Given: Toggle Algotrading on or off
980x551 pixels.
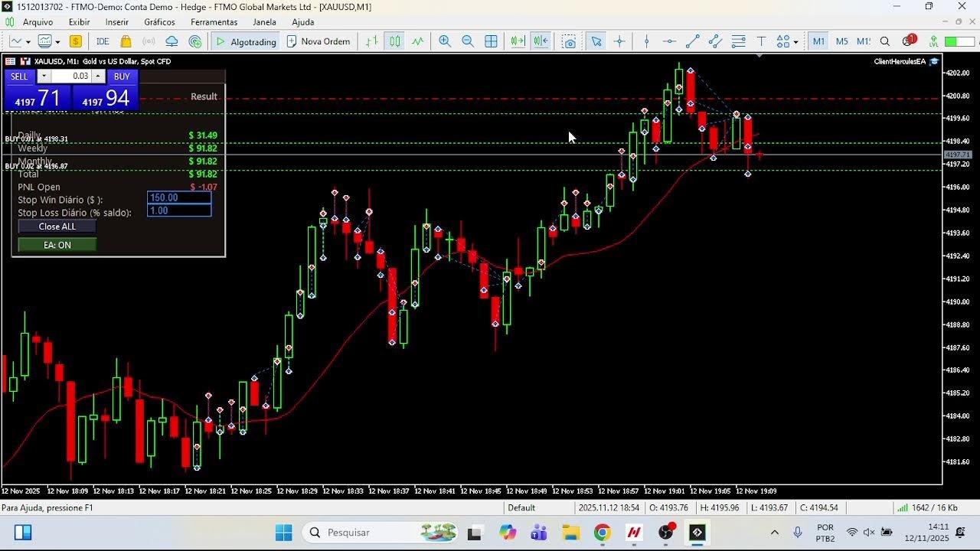Looking at the screenshot, I should pos(245,41).
